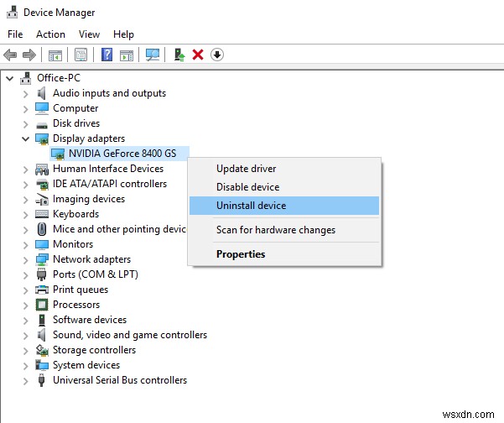Select Network adapters label
The width and height of the screenshot is (504, 423).
click(92, 259)
